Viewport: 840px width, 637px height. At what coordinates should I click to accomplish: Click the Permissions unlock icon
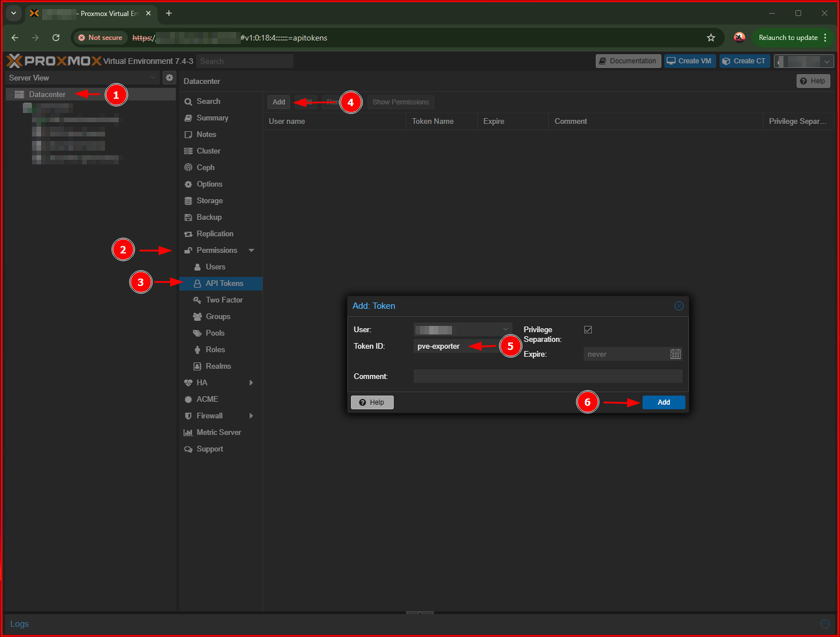pyautogui.click(x=188, y=251)
